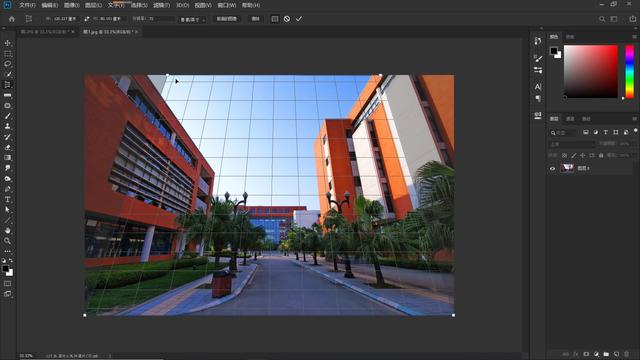
Task: Select the Zoom magnifier tool
Action: click(x=8, y=241)
